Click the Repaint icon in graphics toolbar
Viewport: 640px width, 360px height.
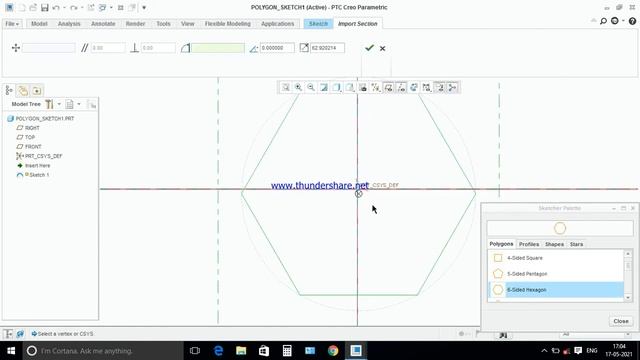click(x=324, y=87)
